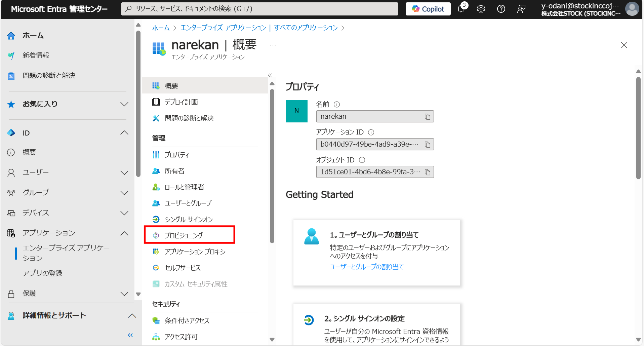Copy the 名前 narekan value

click(427, 117)
